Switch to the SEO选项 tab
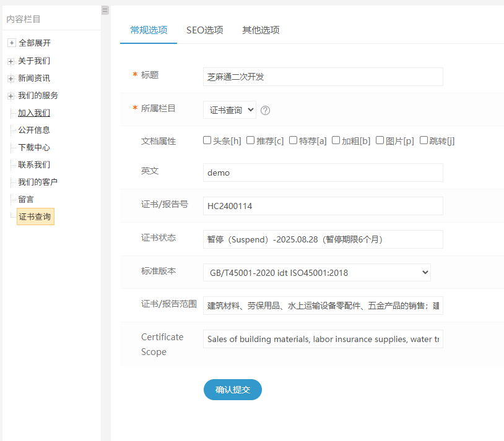This screenshot has width=504, height=441. 204,29
